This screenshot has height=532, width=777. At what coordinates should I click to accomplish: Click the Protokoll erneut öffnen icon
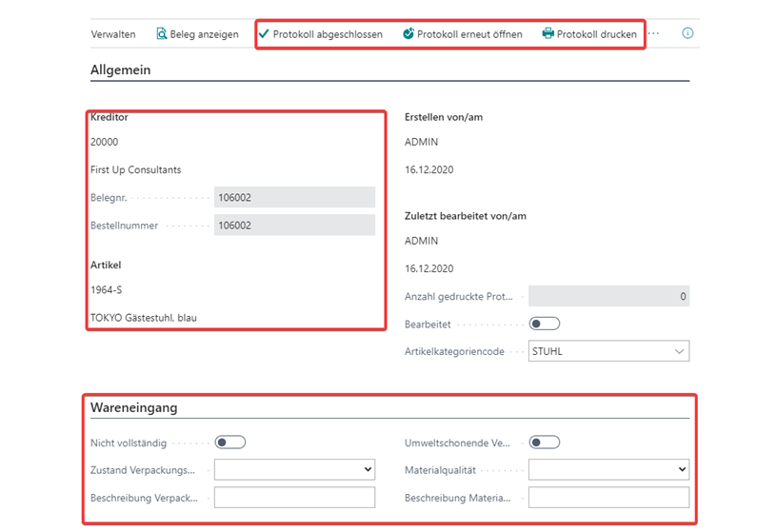[x=408, y=33]
